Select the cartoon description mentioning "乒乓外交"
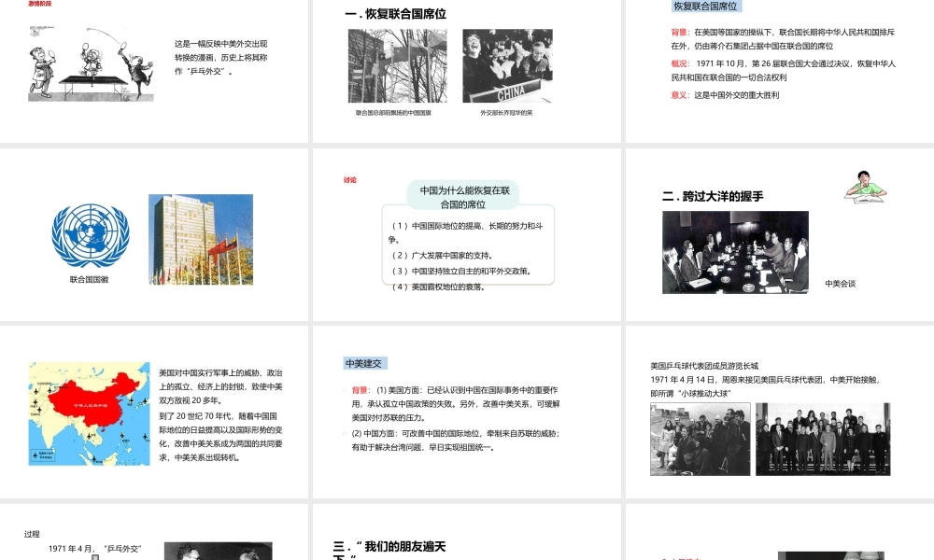This screenshot has height=560, width=934. (221, 57)
